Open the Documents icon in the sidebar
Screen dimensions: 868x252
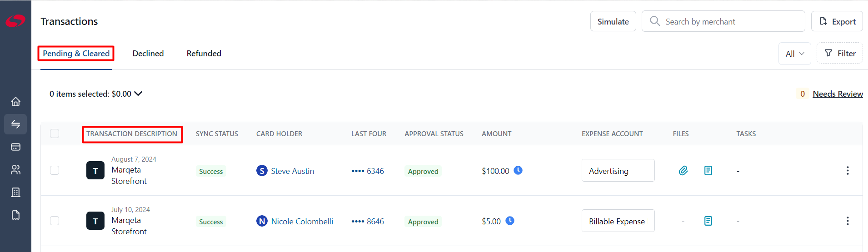click(15, 215)
